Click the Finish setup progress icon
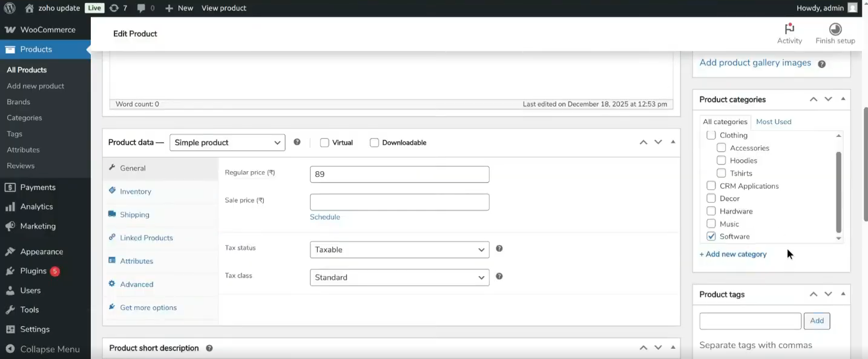This screenshot has width=868, height=359. point(835,29)
